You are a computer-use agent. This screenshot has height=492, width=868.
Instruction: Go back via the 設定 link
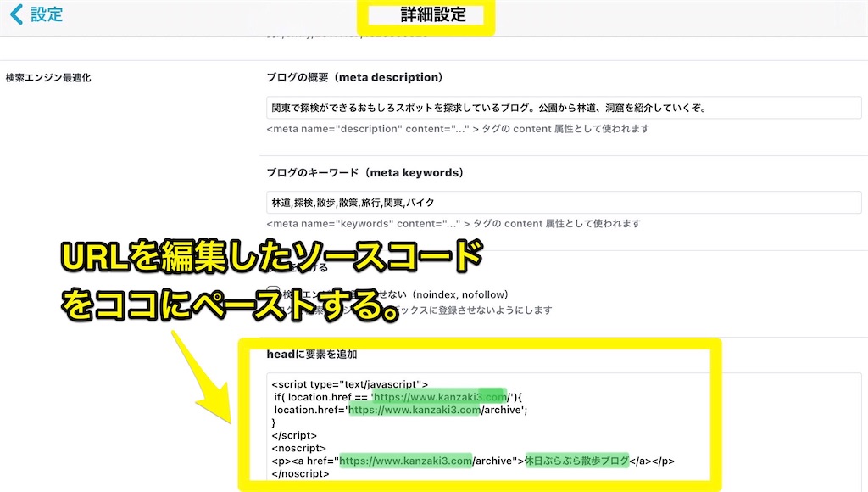(47, 14)
